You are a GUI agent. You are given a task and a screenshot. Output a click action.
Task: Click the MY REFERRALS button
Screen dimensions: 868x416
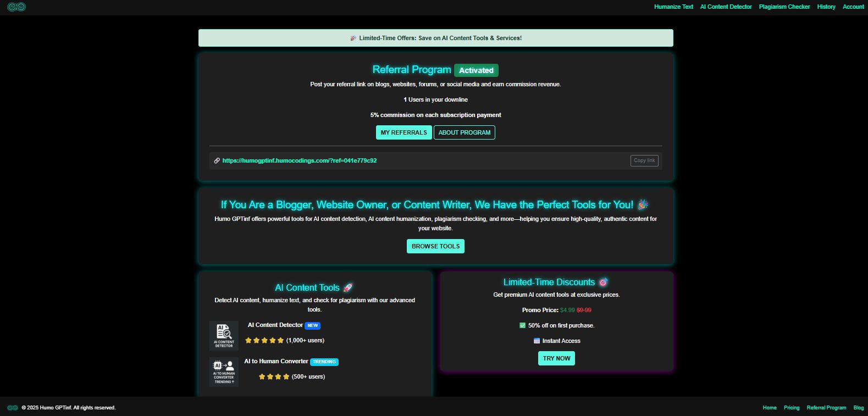point(404,132)
